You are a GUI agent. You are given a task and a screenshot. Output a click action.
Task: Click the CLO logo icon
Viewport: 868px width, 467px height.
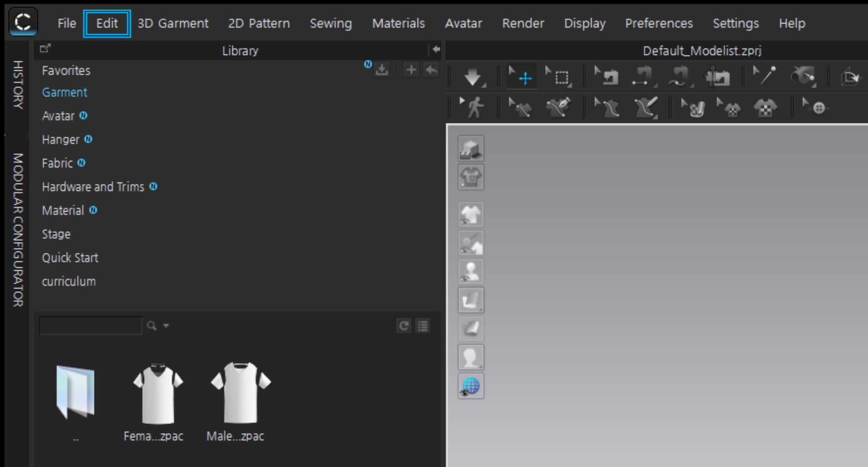coord(23,22)
